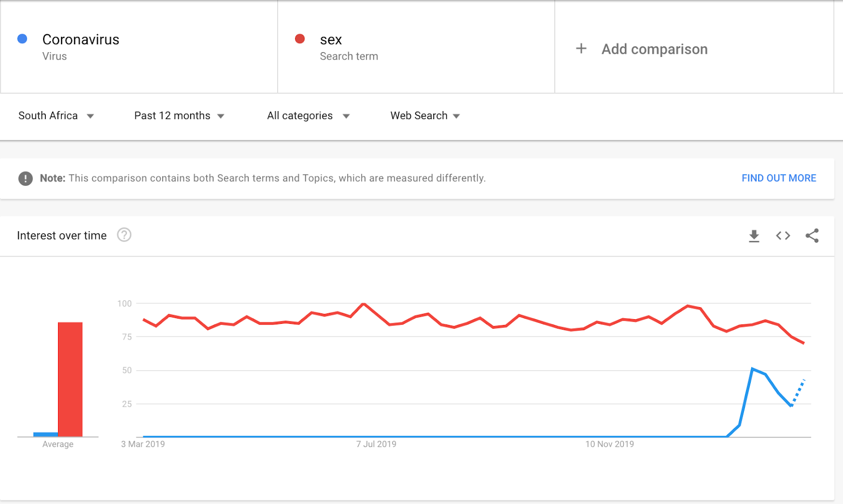The width and height of the screenshot is (843, 504).
Task: Click the blue Coronavirus peak on chart
Action: (752, 369)
